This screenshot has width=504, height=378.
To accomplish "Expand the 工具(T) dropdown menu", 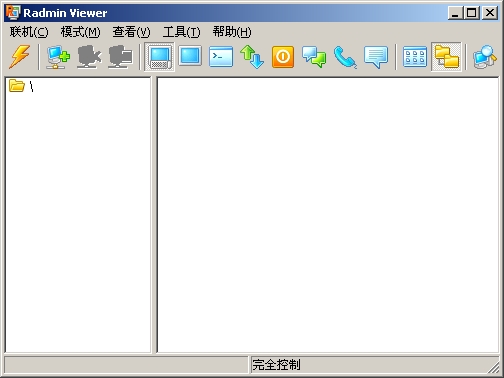I will 182,32.
